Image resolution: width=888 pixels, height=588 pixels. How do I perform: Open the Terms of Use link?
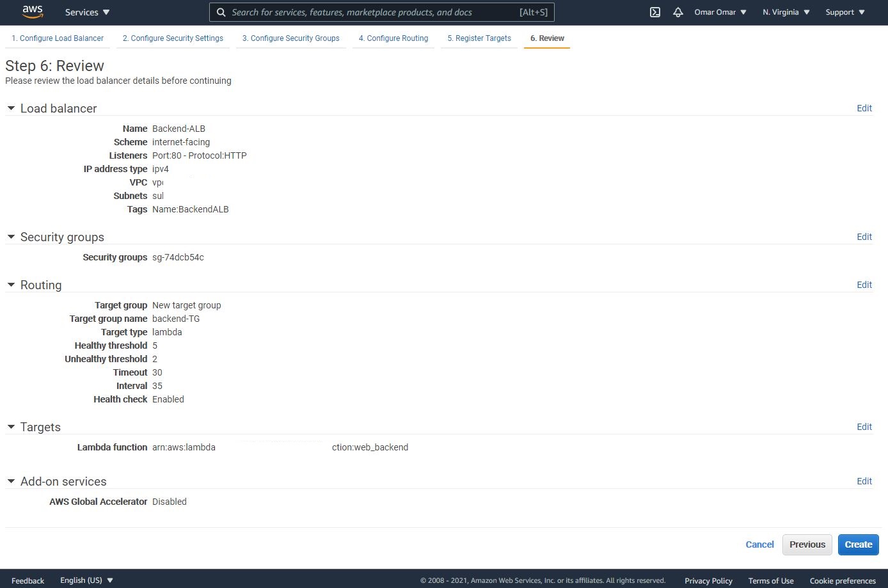(x=771, y=581)
